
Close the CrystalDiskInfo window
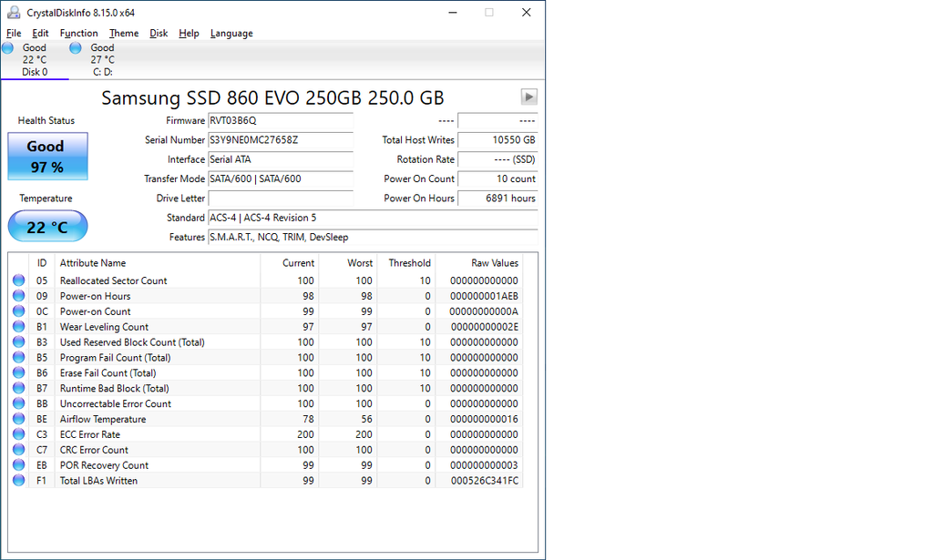point(527,13)
